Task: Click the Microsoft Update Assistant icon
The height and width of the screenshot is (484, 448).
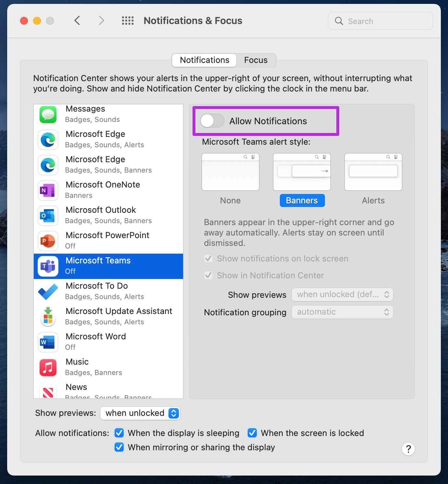Action: 48,317
